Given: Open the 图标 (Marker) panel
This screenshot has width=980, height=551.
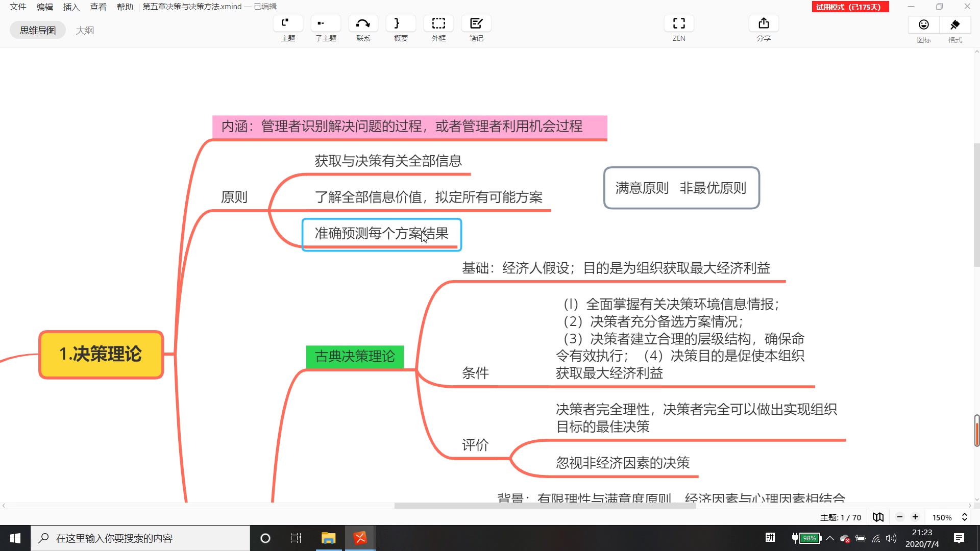Looking at the screenshot, I should [924, 24].
